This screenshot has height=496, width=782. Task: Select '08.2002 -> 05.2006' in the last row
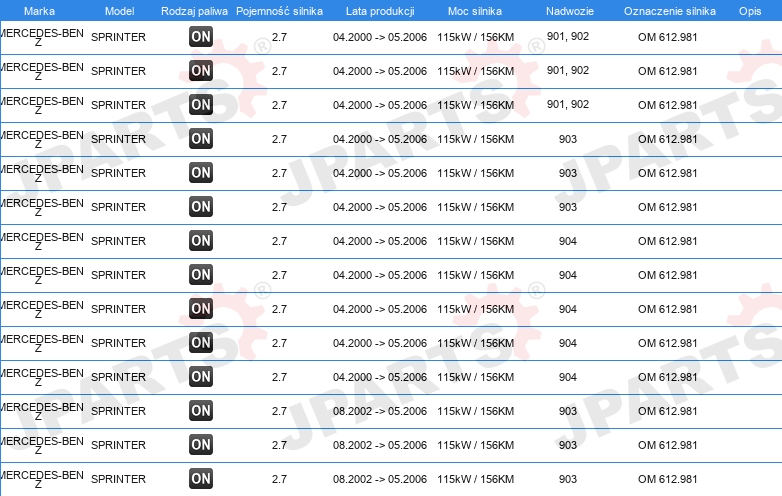(380, 479)
